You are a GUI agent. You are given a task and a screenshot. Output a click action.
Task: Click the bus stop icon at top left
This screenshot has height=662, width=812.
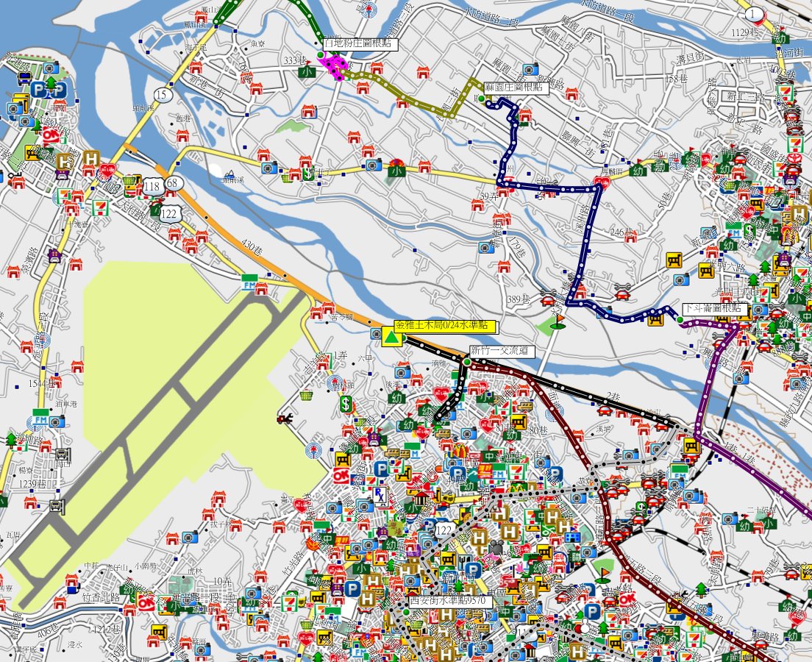pyautogui.click(x=23, y=75)
